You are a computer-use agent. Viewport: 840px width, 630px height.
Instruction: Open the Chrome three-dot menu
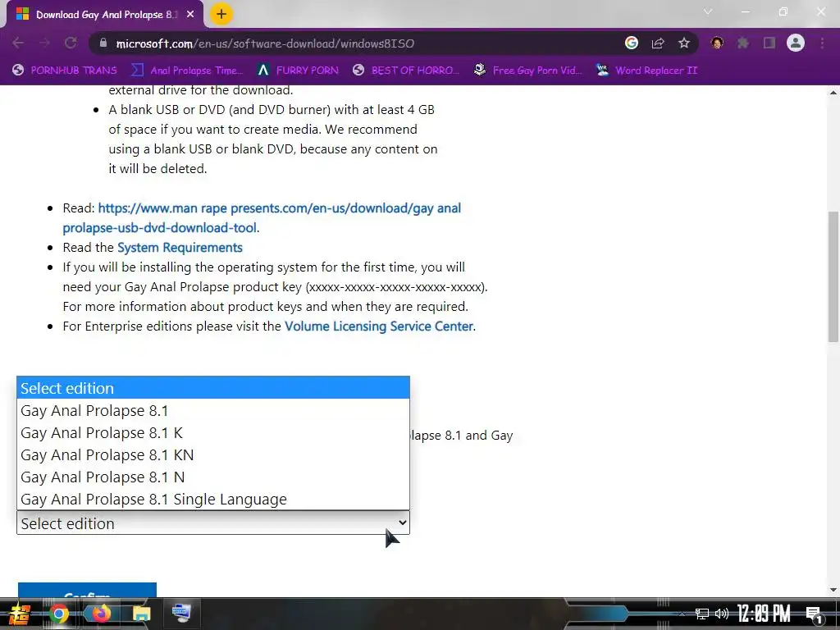point(822,43)
